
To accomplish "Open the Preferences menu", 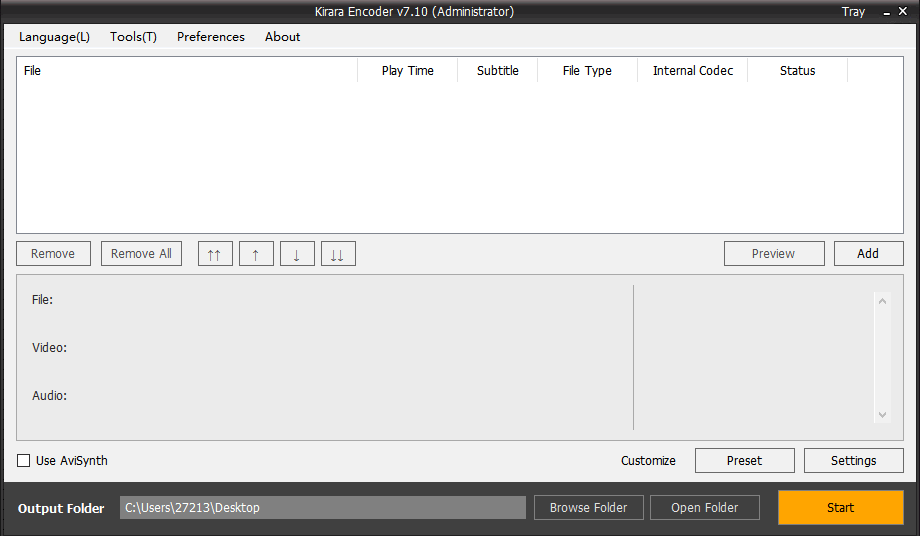I will [x=211, y=36].
